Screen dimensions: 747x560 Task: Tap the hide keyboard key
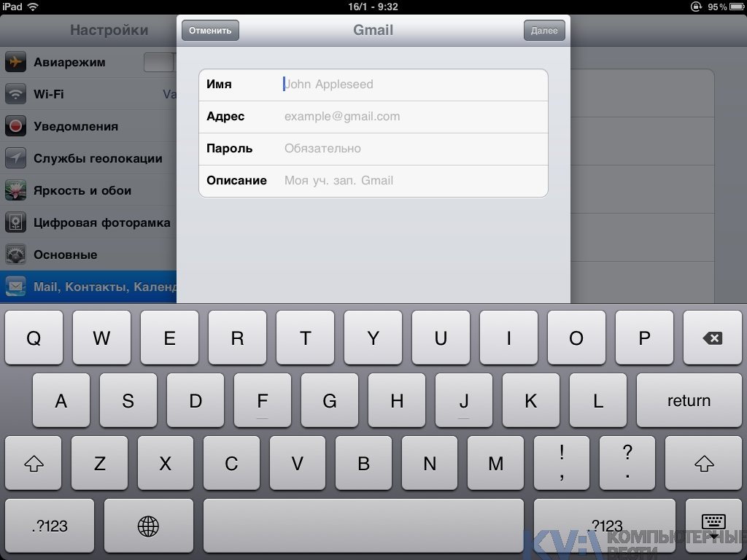point(713,526)
